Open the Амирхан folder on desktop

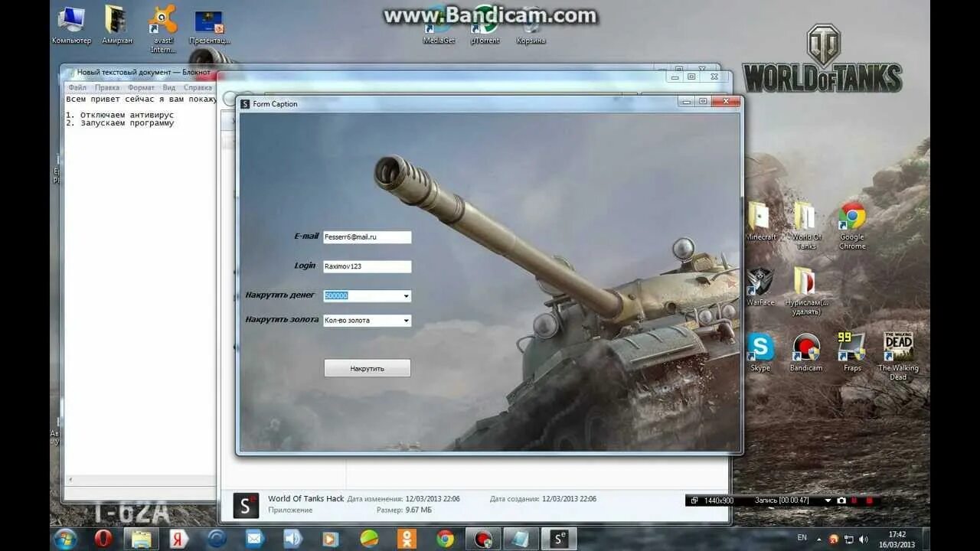click(x=116, y=24)
